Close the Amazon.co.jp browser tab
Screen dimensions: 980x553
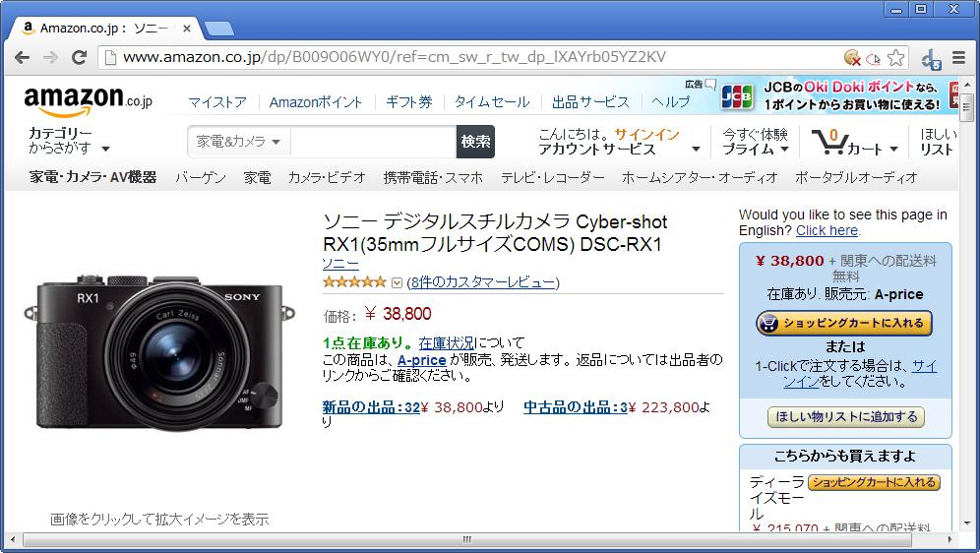tap(186, 29)
